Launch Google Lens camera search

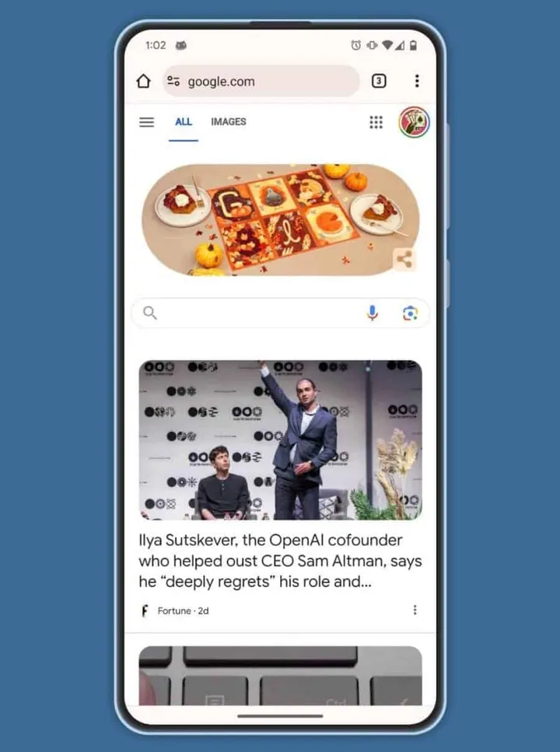(x=410, y=313)
